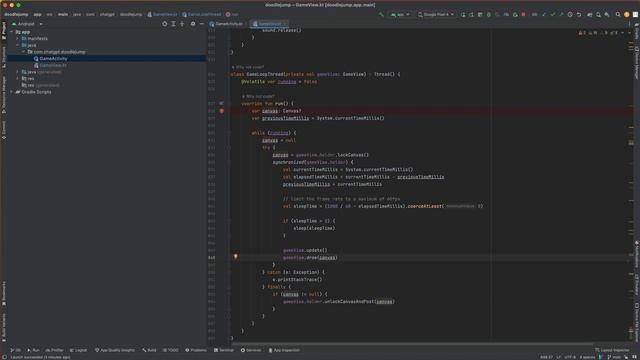Click the yellow intention lightbulb icon
Viewport: 640px width, 360px height.
point(236,256)
